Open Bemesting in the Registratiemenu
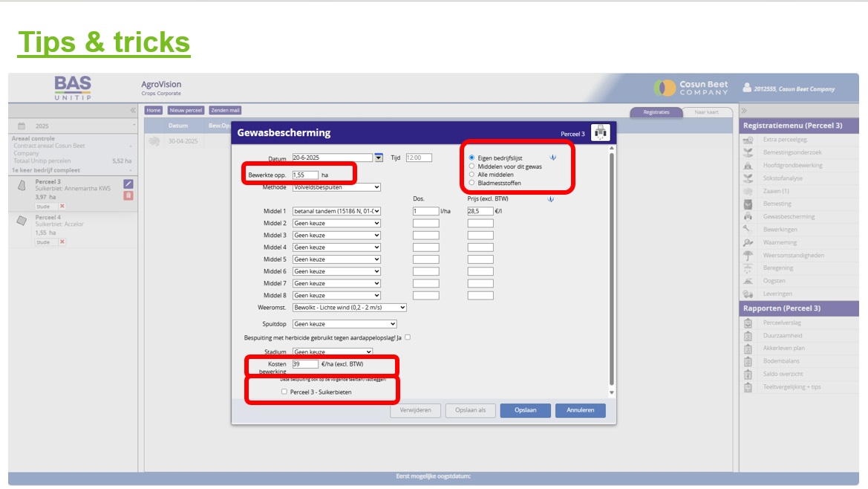Viewport: 868px width, 489px height. click(777, 204)
